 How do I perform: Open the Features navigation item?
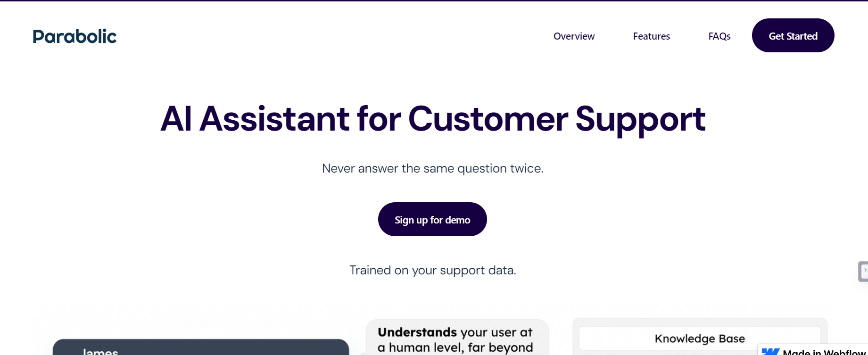(651, 36)
